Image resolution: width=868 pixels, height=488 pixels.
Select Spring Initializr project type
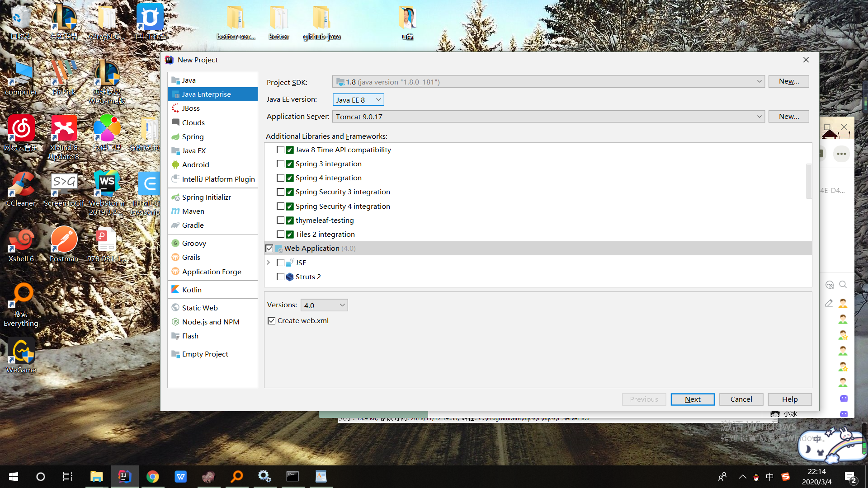point(212,197)
